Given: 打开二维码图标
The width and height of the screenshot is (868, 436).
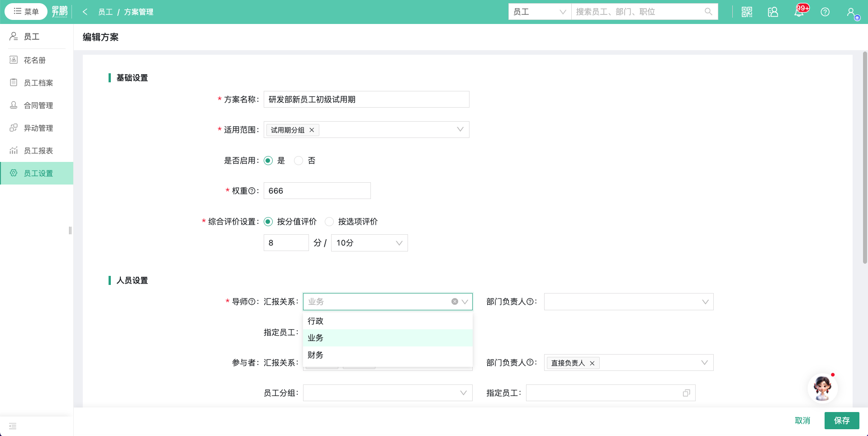Looking at the screenshot, I should [x=746, y=12].
